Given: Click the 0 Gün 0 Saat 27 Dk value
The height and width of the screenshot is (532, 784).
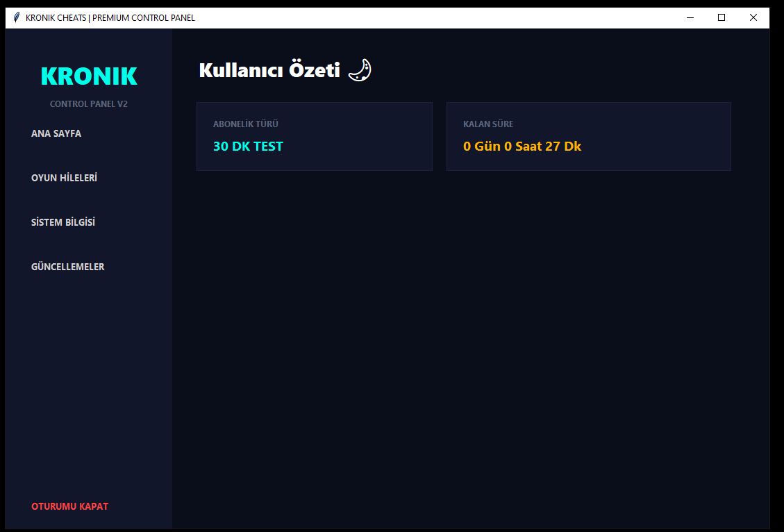Looking at the screenshot, I should (x=522, y=146).
